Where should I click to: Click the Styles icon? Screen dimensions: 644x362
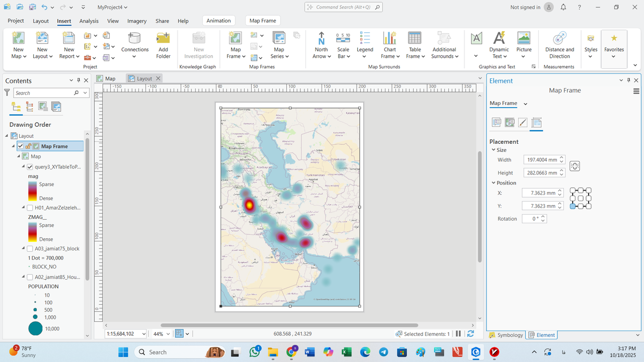[591, 38]
